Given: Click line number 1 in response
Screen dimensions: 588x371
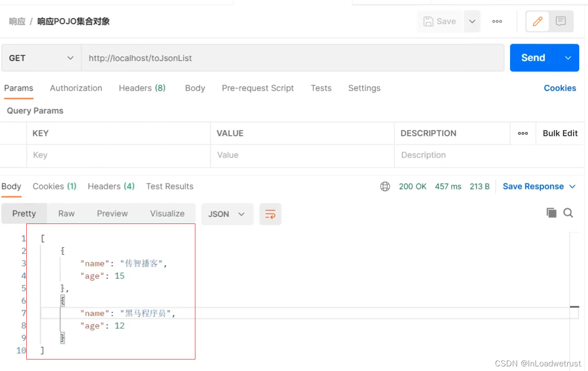Looking at the screenshot, I should coord(24,239).
